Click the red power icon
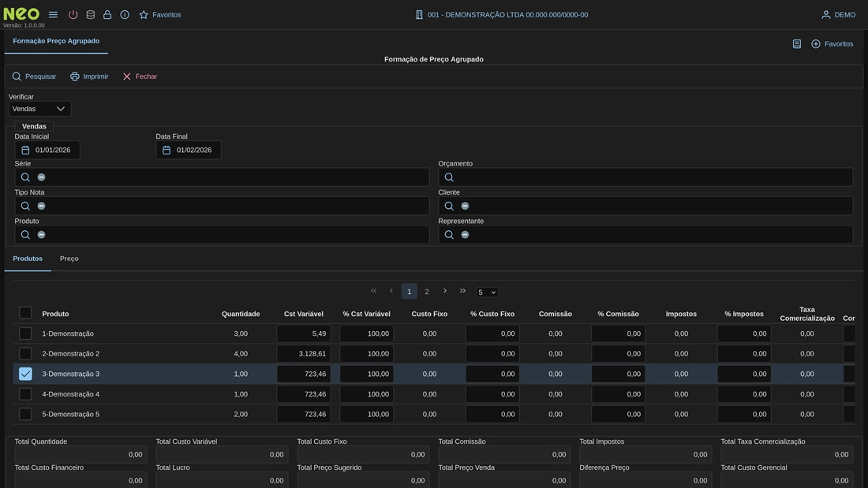The image size is (868, 488). click(73, 15)
